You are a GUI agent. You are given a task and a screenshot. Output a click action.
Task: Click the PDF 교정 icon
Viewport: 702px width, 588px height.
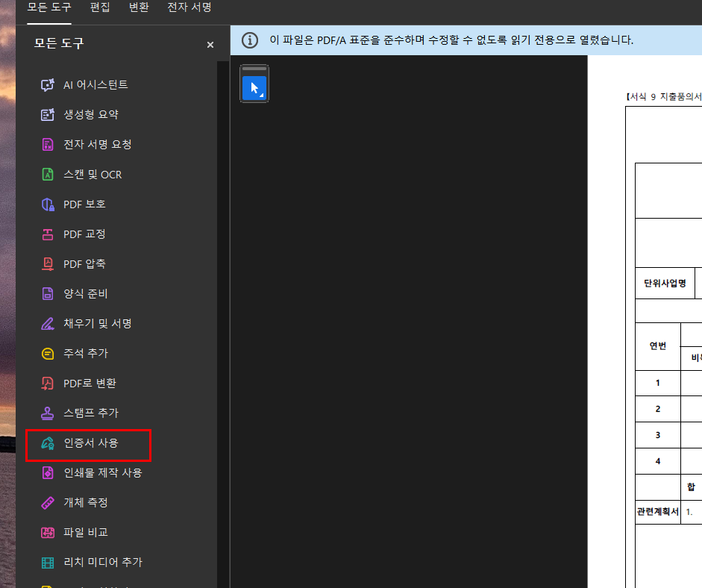click(x=48, y=234)
